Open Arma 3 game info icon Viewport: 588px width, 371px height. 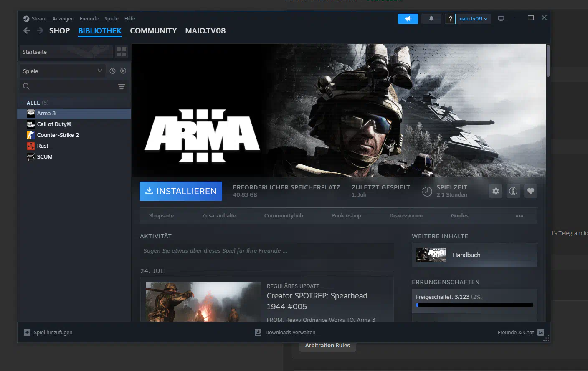(513, 191)
